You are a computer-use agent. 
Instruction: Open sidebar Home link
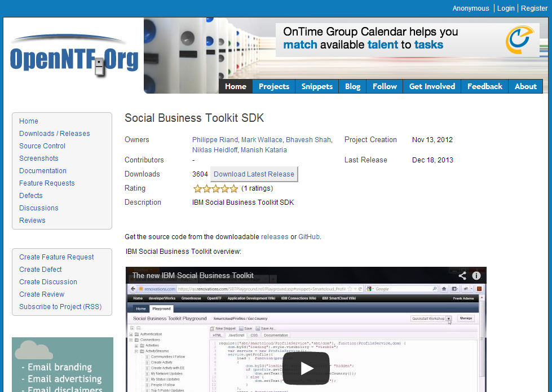pyautogui.click(x=29, y=121)
